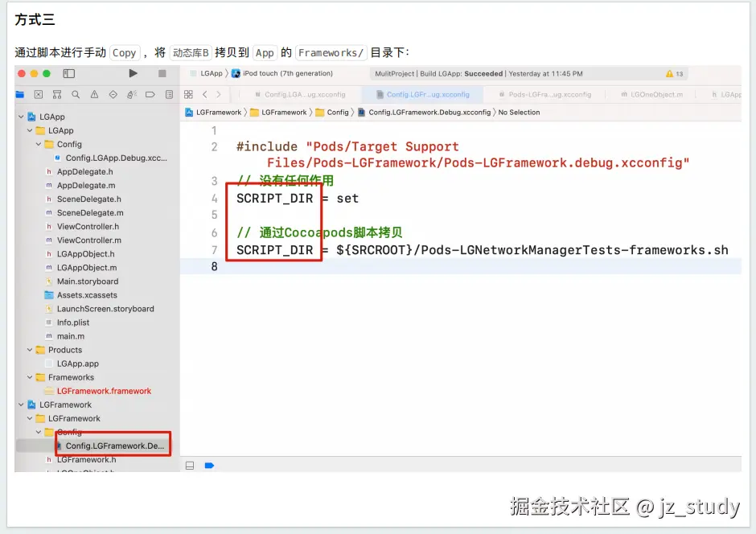The image size is (756, 534).
Task: Open the Project navigator folder icon
Action: point(20,94)
